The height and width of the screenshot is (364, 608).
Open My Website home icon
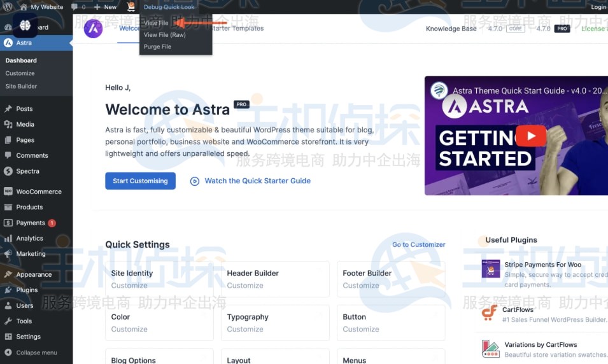24,7
